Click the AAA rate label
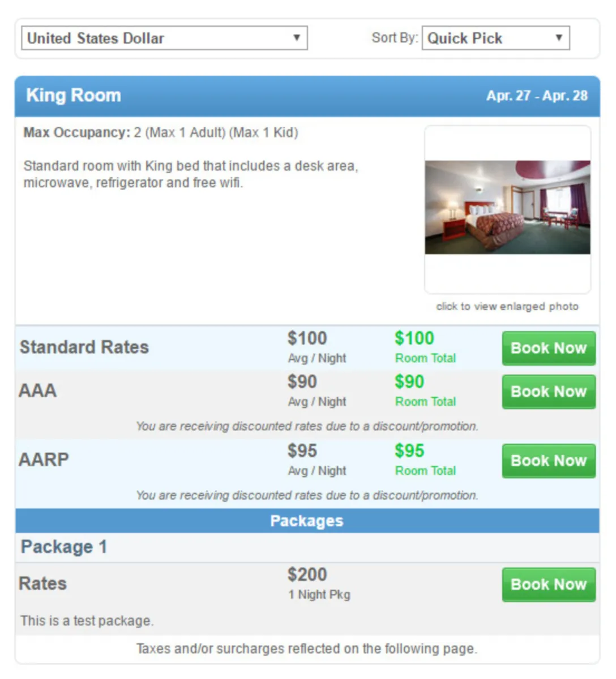This screenshot has height=679, width=616. tap(38, 390)
